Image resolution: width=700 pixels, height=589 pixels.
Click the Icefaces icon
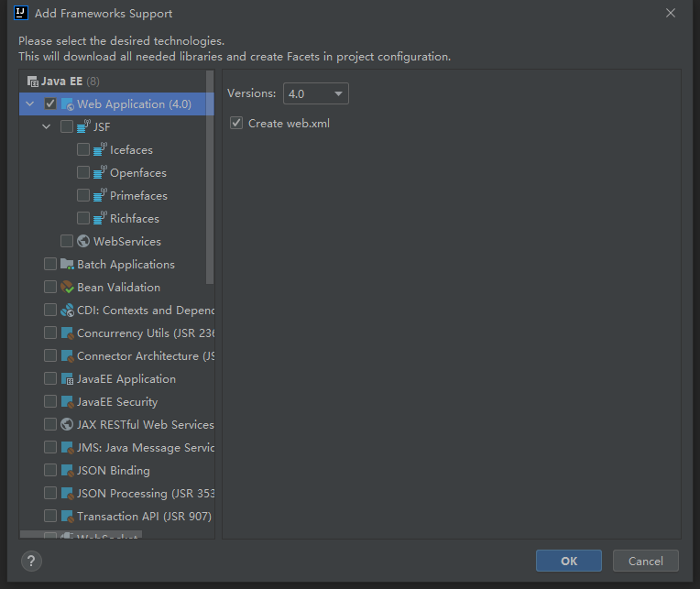coord(100,149)
